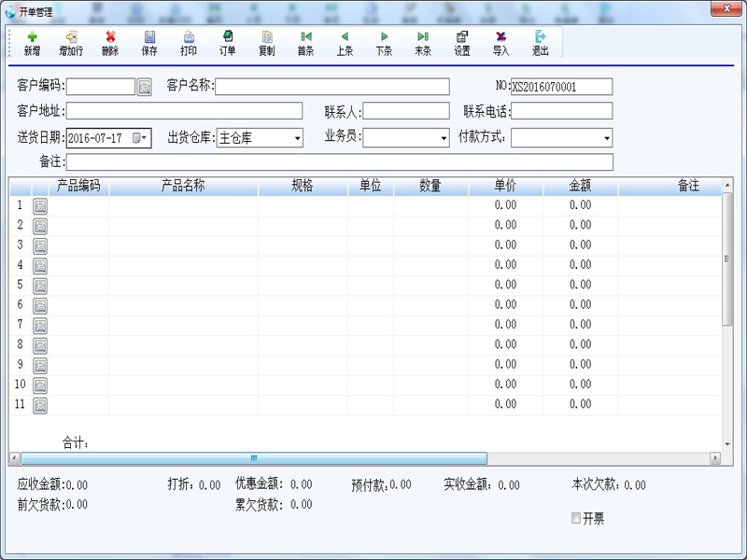Expand the 付款方式 payment method dropdown

pos(606,138)
